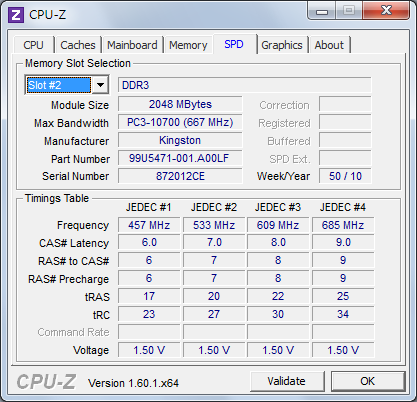
Task: Select CAS# Latency 7.0 cell
Action: point(214,242)
